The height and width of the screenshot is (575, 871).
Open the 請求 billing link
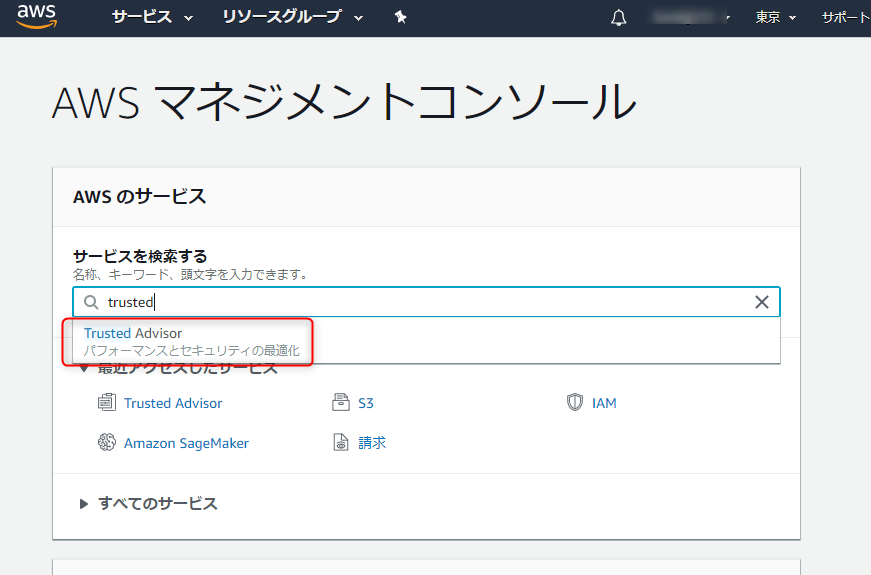pyautogui.click(x=372, y=443)
